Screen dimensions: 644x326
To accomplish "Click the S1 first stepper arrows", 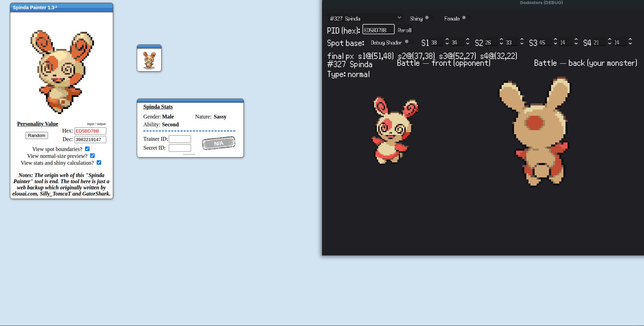I will click(447, 41).
